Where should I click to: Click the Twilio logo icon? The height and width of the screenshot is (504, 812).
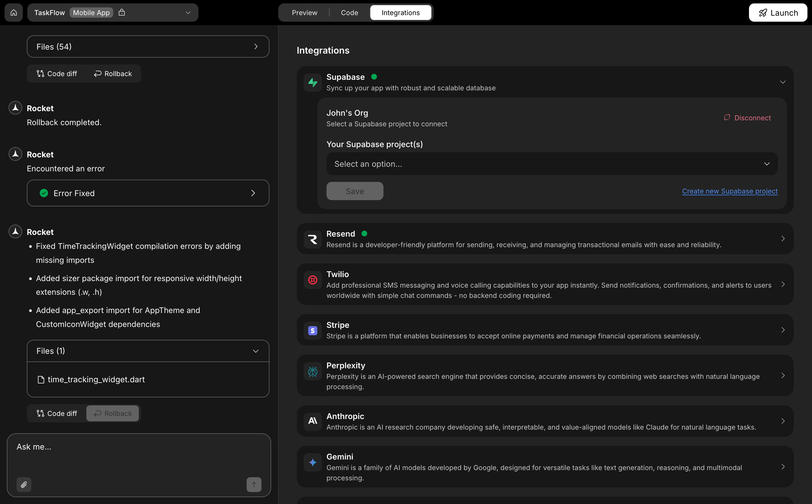(312, 280)
